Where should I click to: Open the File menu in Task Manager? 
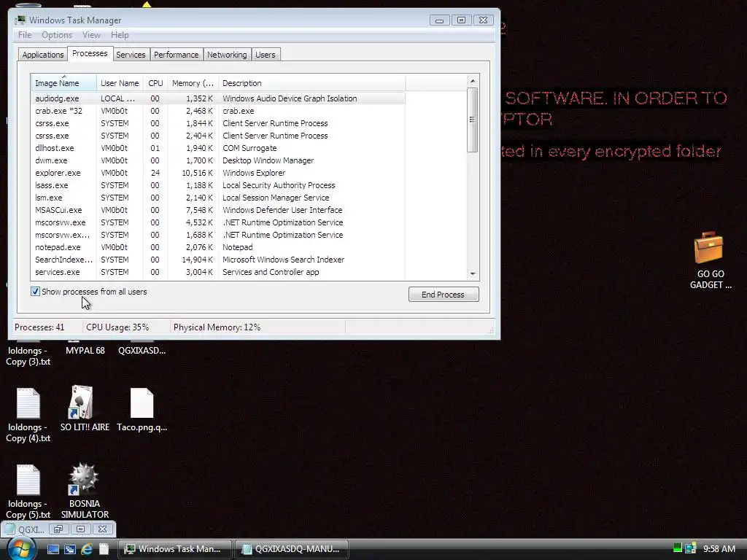(25, 35)
